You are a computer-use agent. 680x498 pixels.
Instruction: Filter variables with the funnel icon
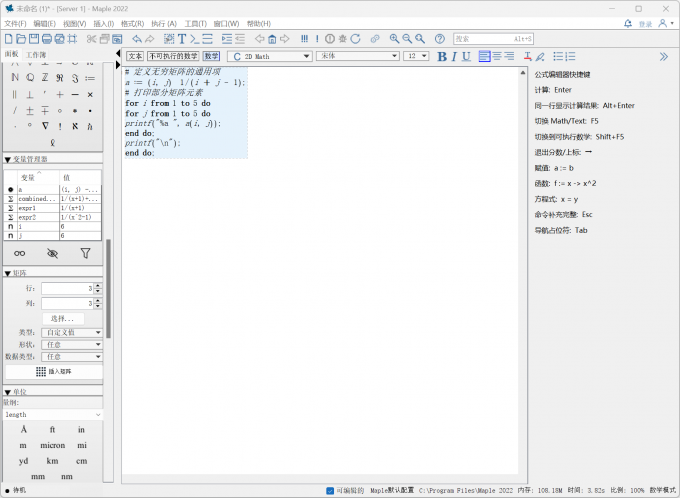85,253
